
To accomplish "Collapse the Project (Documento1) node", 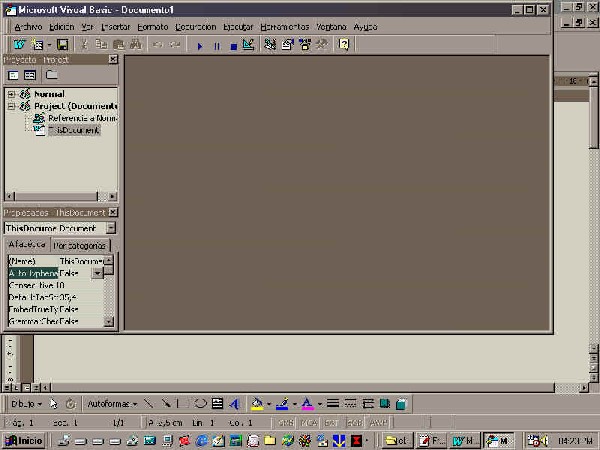I will (x=11, y=106).
